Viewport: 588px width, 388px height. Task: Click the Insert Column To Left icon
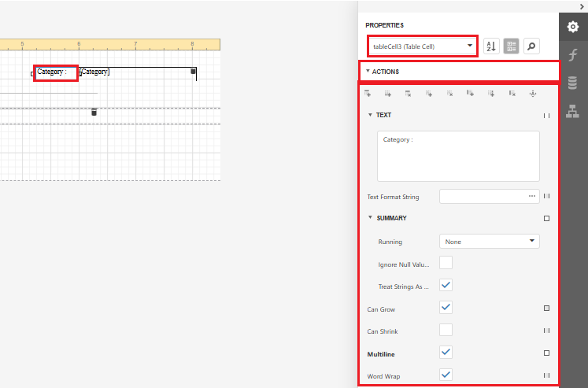(470, 94)
